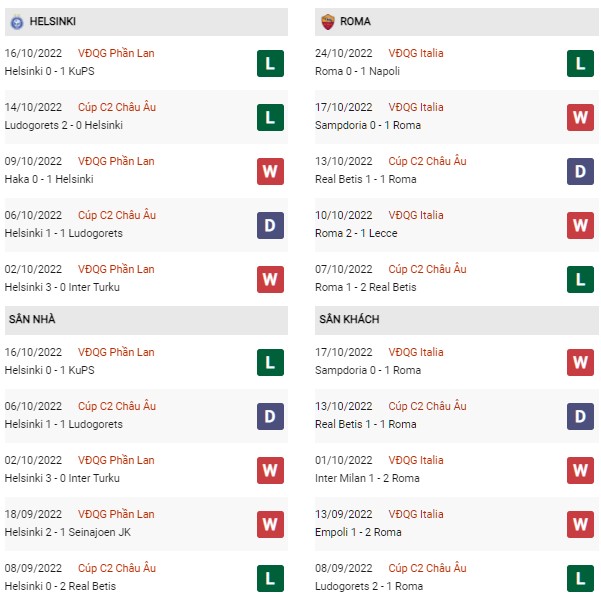Open the HELSINKI section header
The width and height of the screenshot is (601, 603).
click(x=146, y=22)
